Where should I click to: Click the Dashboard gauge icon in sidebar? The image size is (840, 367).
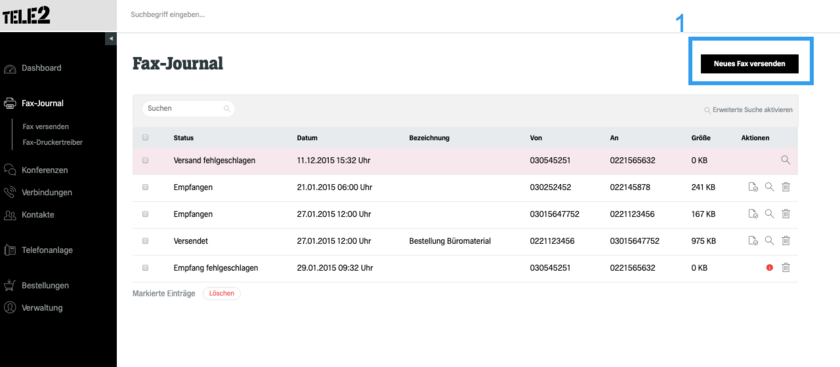(x=10, y=69)
